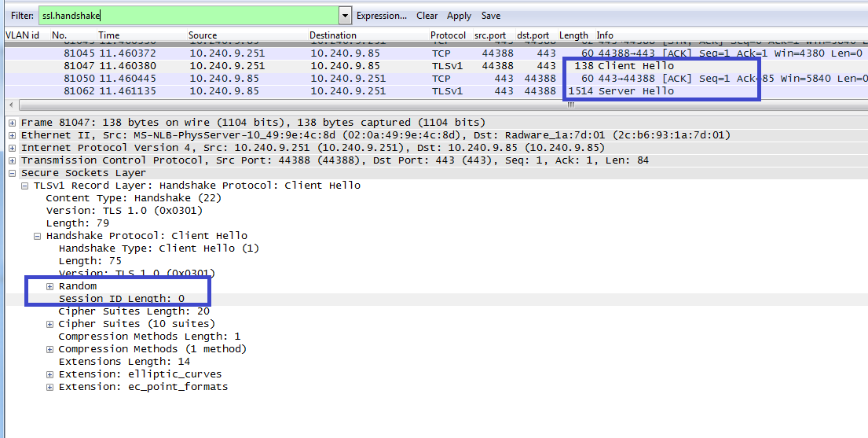Expand Cipher Suites (10 suites) node

coord(50,324)
